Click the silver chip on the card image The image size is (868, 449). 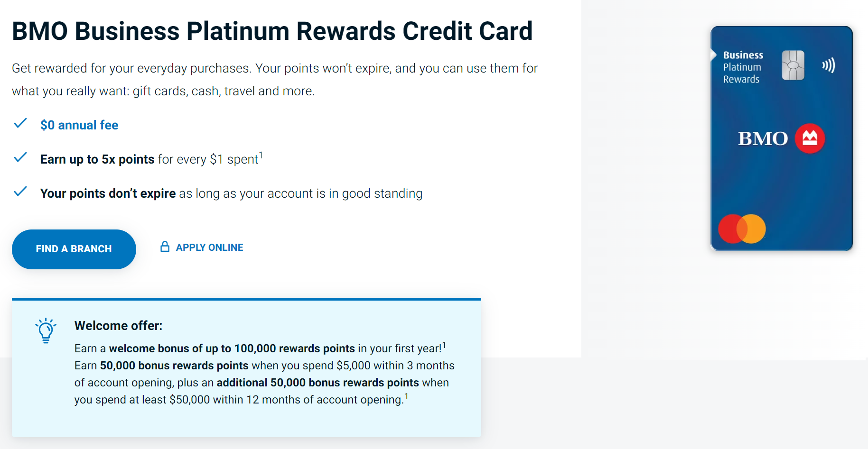(x=793, y=65)
